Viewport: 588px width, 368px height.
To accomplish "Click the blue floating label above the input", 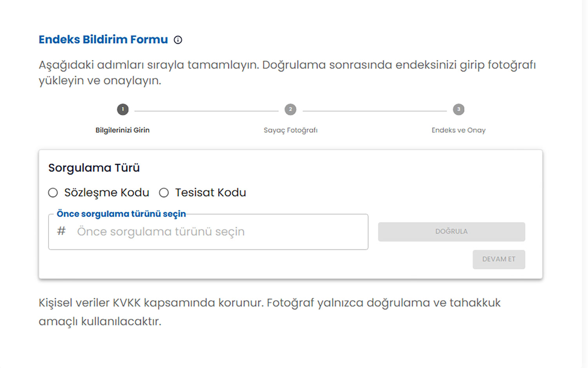I will [121, 214].
